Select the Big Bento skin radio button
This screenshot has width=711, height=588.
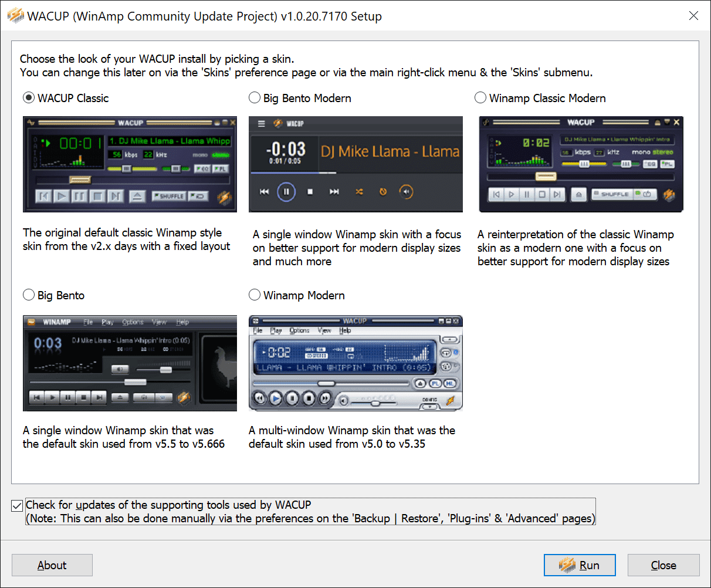pos(29,295)
